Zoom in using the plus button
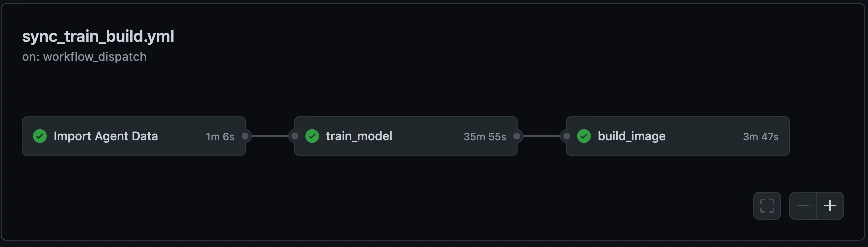This screenshot has height=247, width=868. tap(830, 206)
